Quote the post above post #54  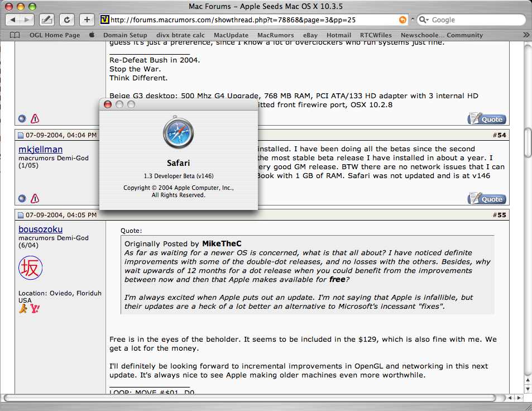(x=487, y=119)
